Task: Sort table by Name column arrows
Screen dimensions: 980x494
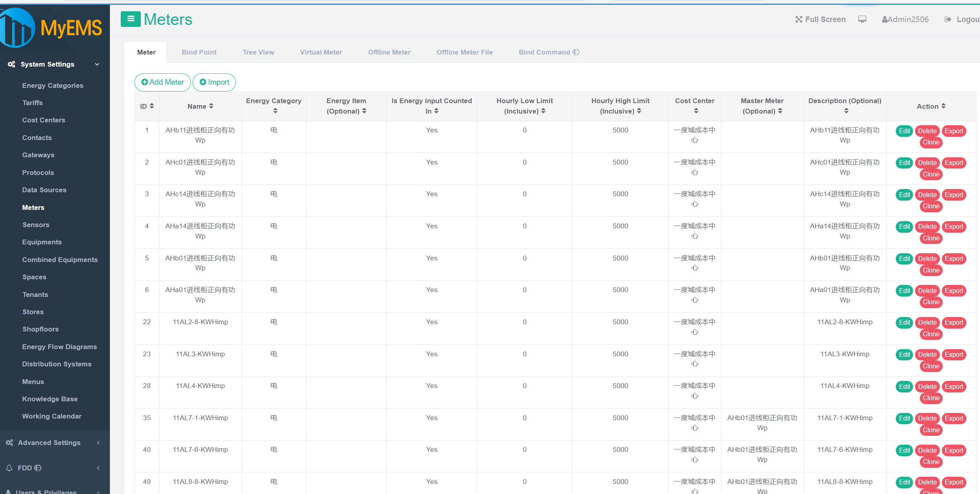Action: (x=211, y=106)
